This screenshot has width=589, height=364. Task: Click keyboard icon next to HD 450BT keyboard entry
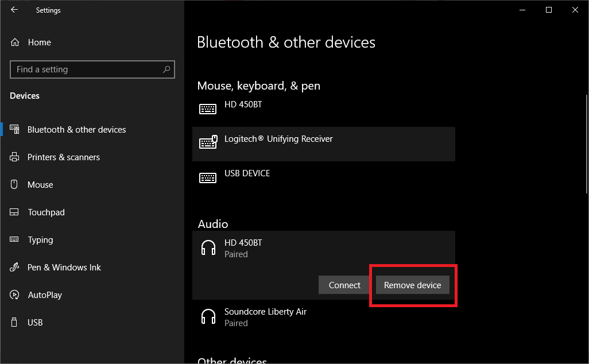pos(208,109)
